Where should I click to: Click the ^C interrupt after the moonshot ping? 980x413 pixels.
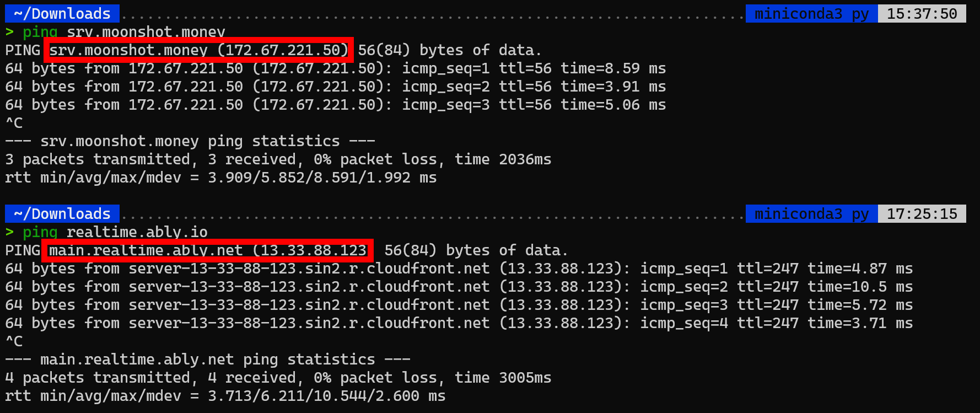14,123
